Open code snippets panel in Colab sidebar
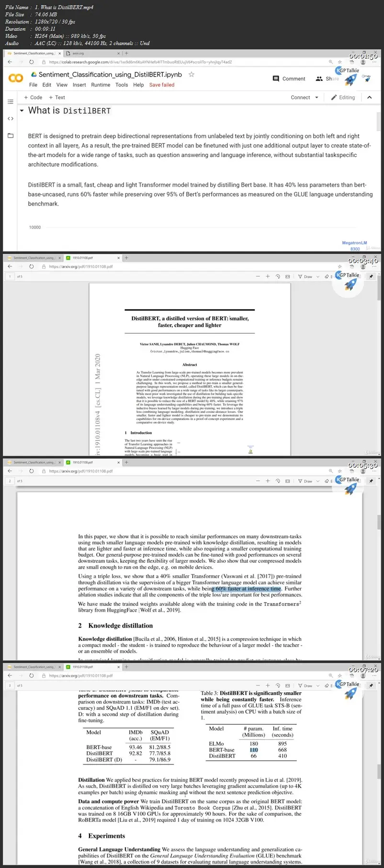Screen dimensions: 384x868 click(11, 118)
